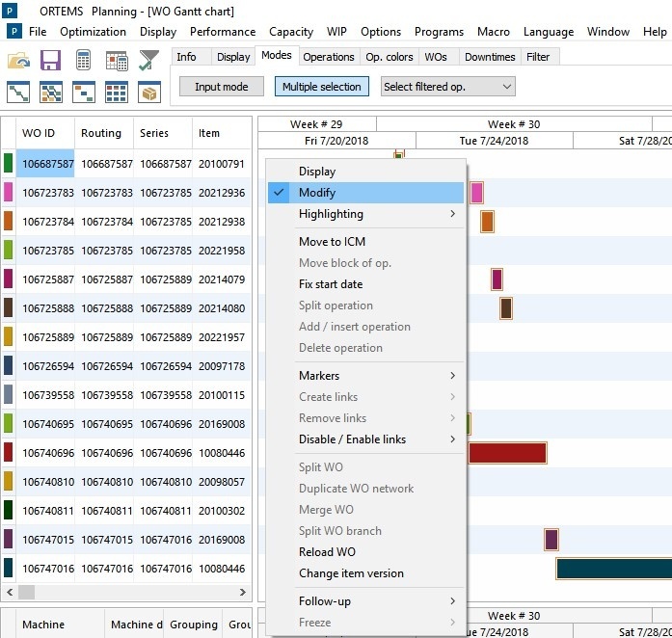Open the blue grid table icon

click(117, 93)
